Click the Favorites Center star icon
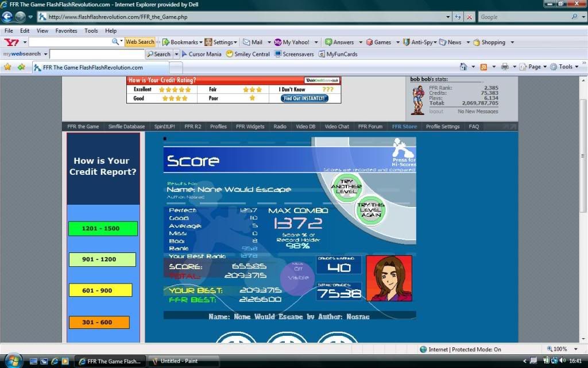 7,67
